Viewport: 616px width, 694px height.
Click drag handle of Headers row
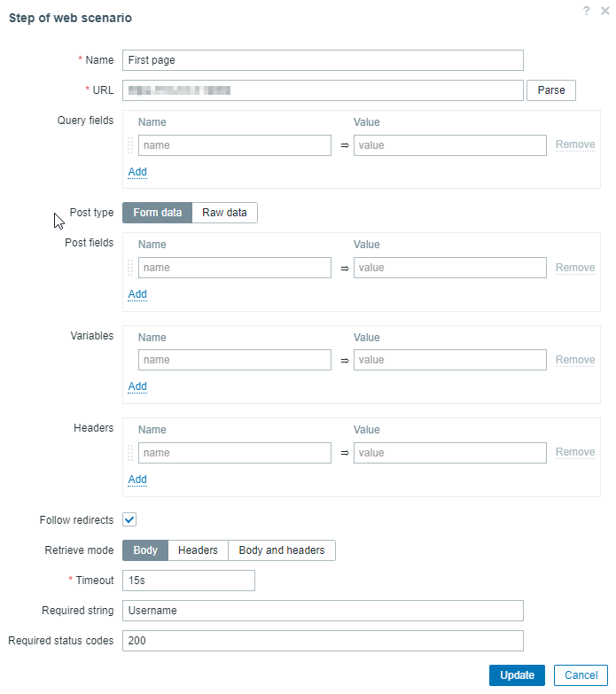tap(130, 453)
